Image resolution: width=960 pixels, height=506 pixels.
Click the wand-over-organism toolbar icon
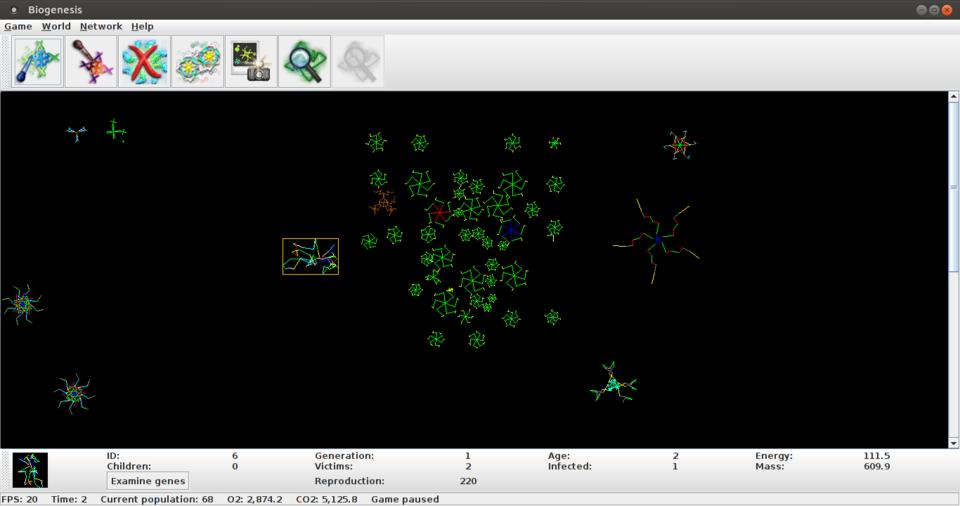point(91,62)
